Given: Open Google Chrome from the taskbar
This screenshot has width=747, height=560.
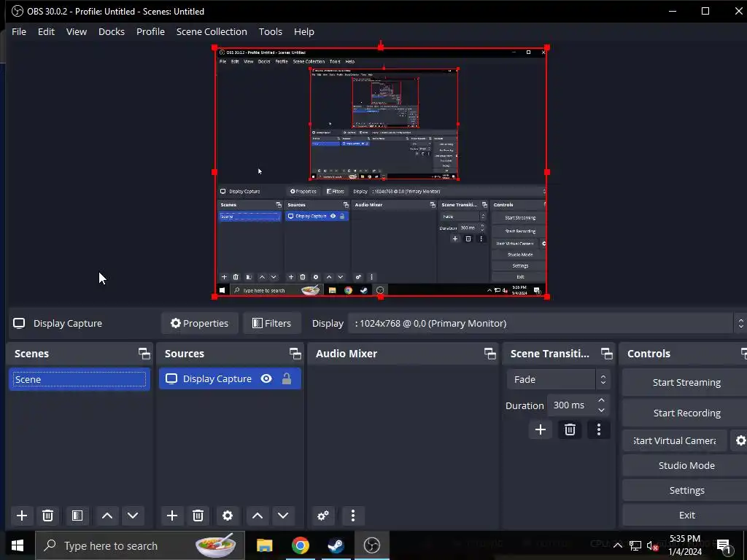Looking at the screenshot, I should (300, 545).
